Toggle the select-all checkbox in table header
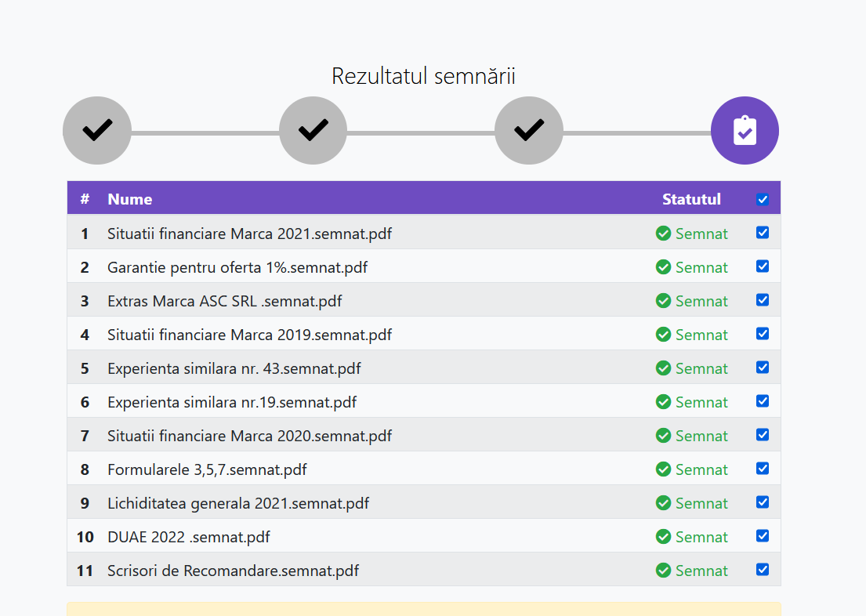 point(763,199)
